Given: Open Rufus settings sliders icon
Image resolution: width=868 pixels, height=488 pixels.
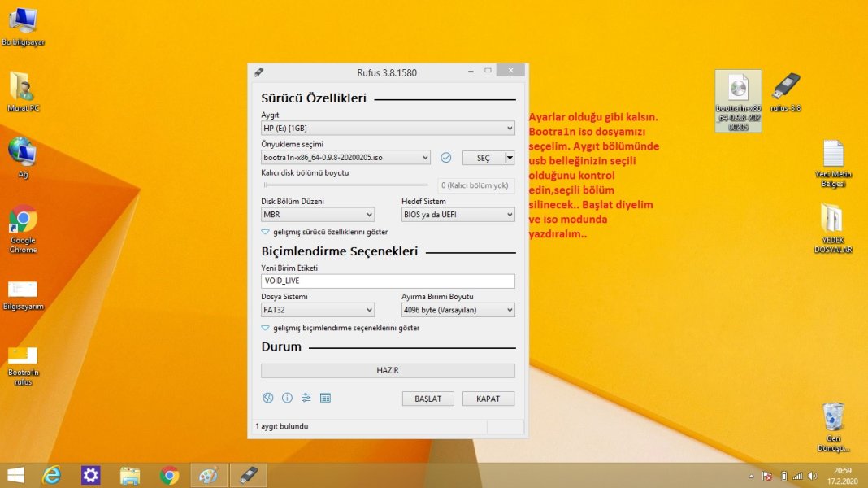Looking at the screenshot, I should click(x=306, y=398).
